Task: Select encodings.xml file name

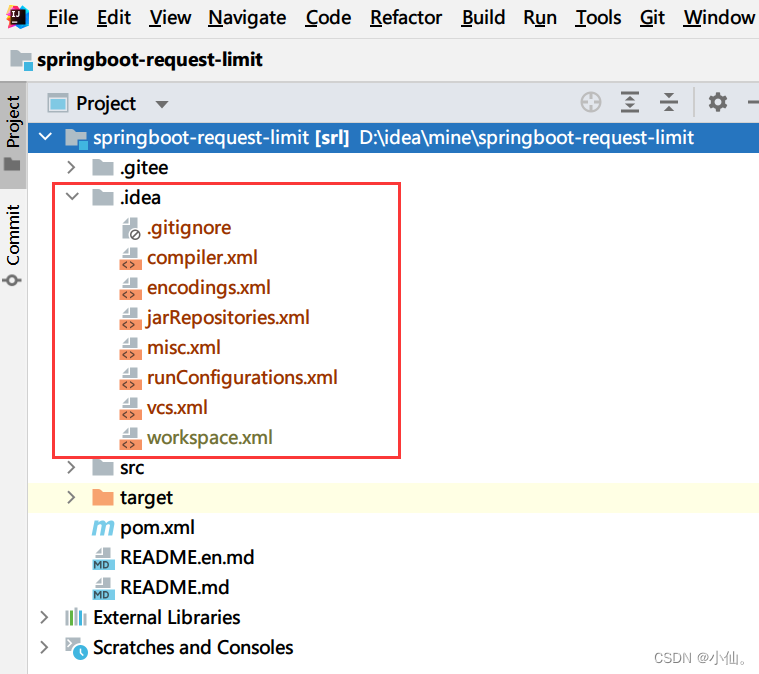Action: (x=209, y=288)
